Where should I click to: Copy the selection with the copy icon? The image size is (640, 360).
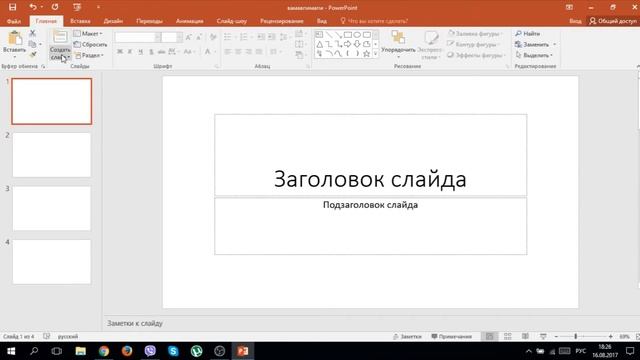pos(33,44)
